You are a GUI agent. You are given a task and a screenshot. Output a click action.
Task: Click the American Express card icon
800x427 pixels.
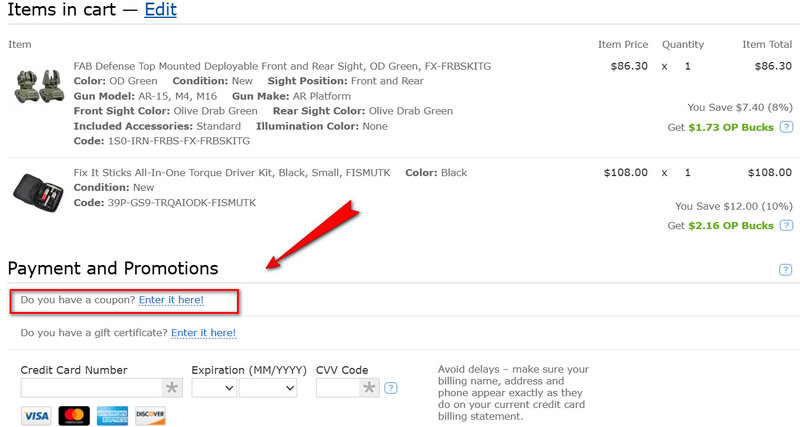click(x=112, y=415)
